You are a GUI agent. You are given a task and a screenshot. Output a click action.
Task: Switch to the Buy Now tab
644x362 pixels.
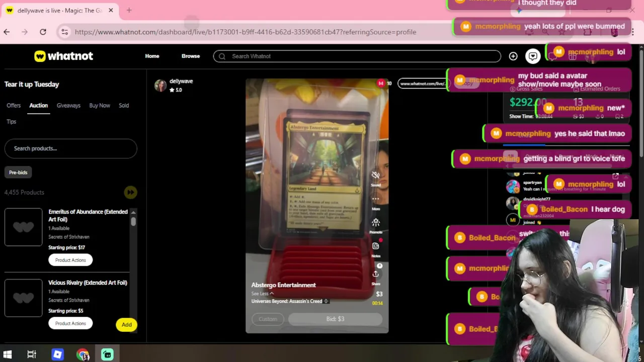click(x=100, y=106)
